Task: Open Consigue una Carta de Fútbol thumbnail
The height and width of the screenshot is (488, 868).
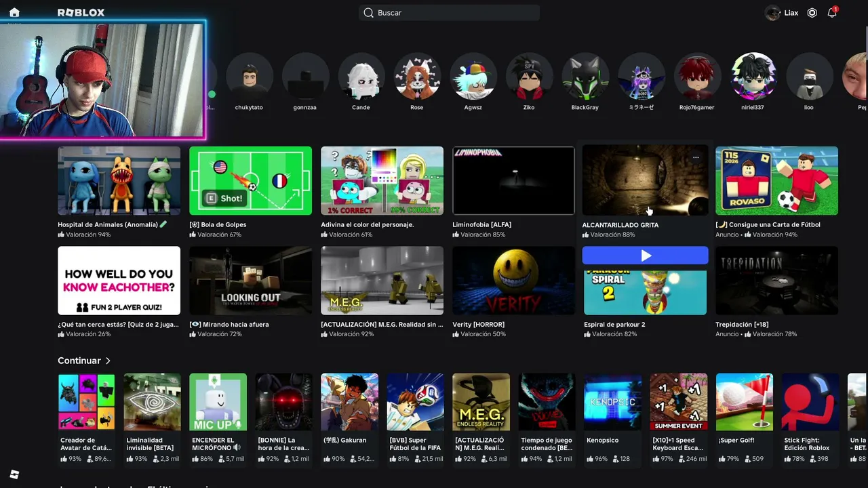Action: pos(776,181)
